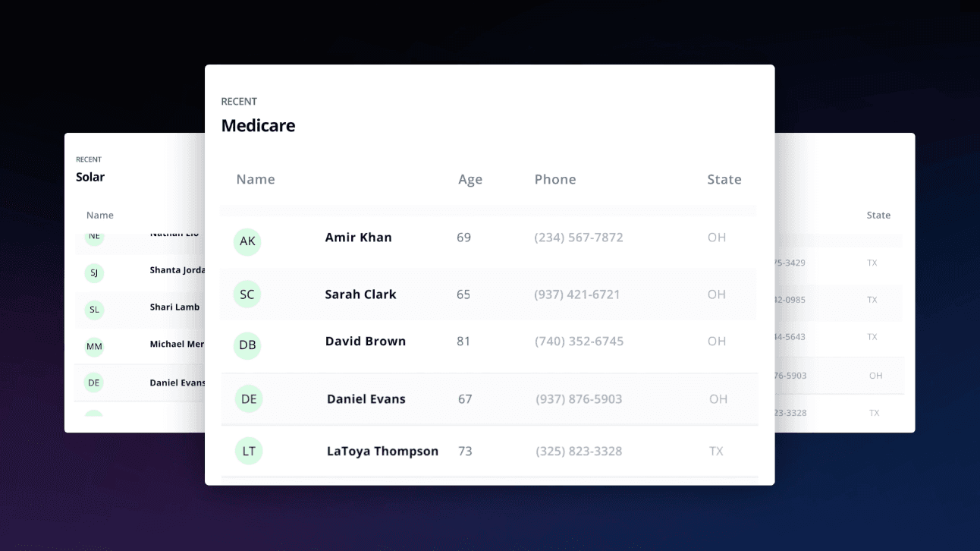Screen dimensions: 980x551
Task: Sort Medicare table by Age header
Action: coord(470,180)
